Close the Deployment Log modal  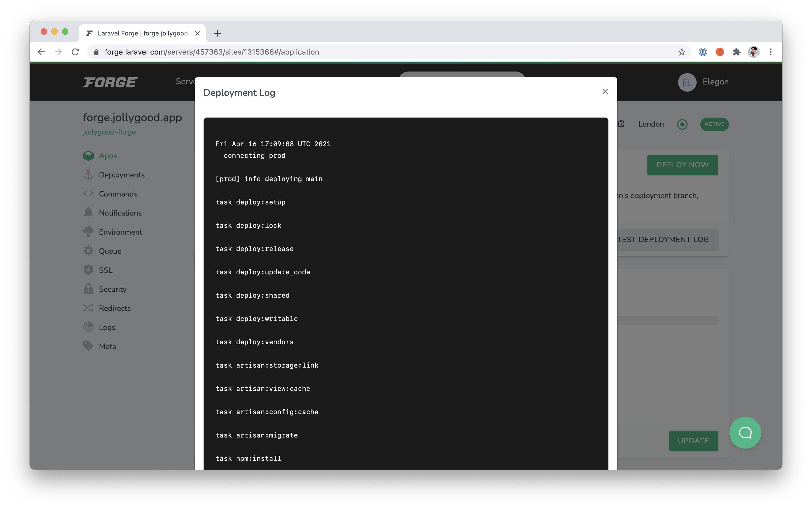(x=605, y=91)
